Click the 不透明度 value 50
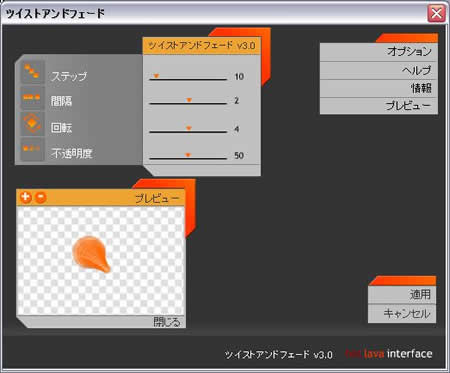450x373 pixels. point(239,155)
